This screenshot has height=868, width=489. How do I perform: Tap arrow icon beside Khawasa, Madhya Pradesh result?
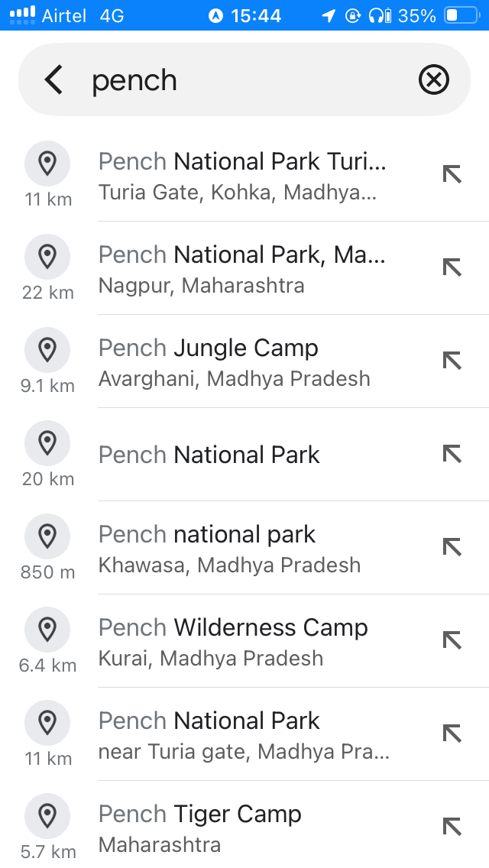coord(452,548)
